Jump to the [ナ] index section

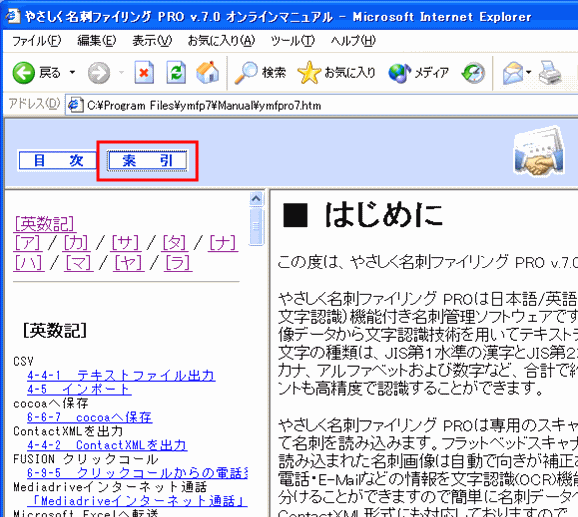tap(223, 243)
